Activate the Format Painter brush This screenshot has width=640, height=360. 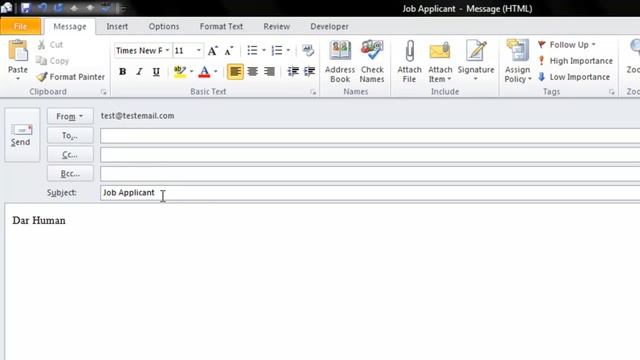[70, 77]
